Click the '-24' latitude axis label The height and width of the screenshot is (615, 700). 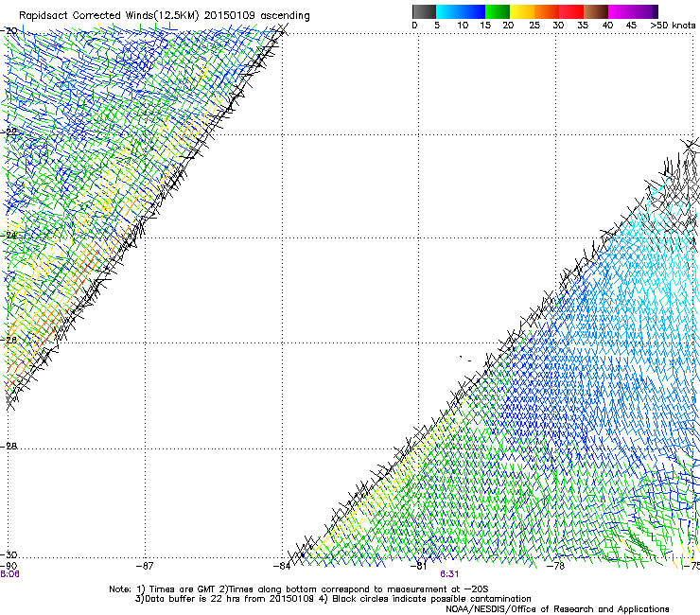coord(9,235)
